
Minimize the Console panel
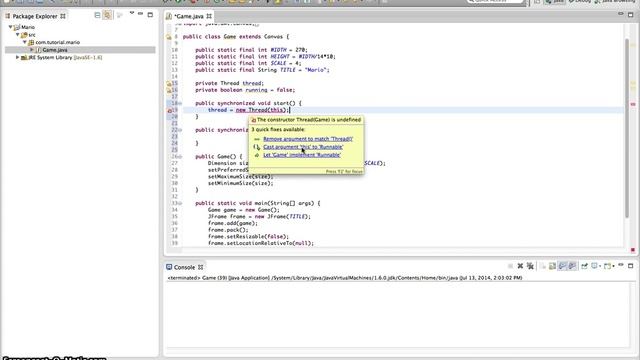620,265
